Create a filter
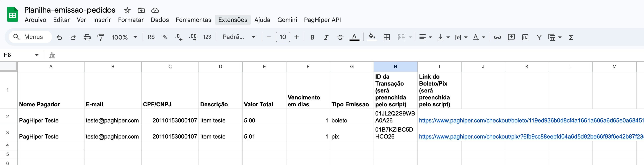644x165 pixels. pos(539,37)
